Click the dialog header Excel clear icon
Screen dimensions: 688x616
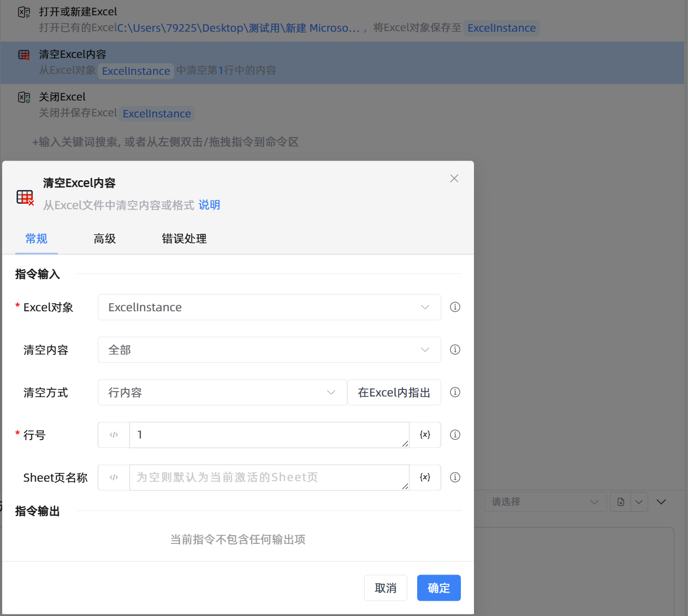coord(25,197)
